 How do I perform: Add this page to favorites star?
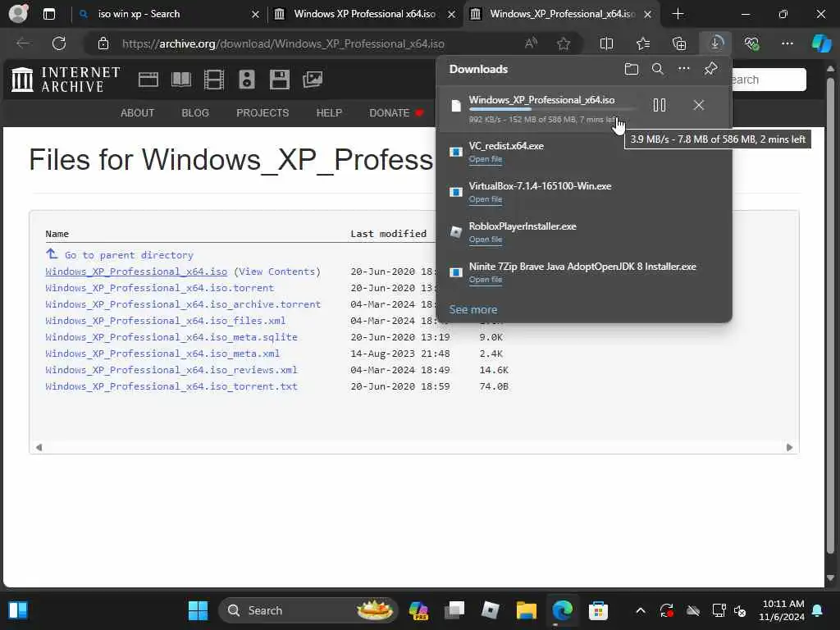(564, 43)
